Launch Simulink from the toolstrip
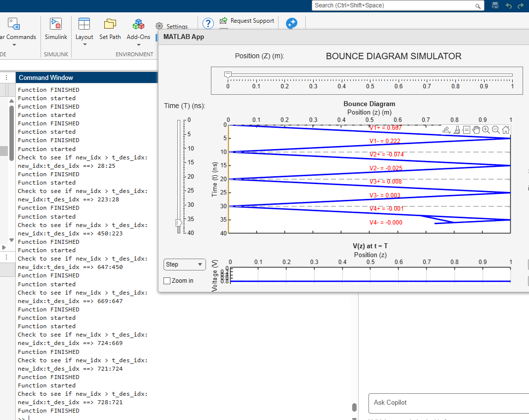 56,29
